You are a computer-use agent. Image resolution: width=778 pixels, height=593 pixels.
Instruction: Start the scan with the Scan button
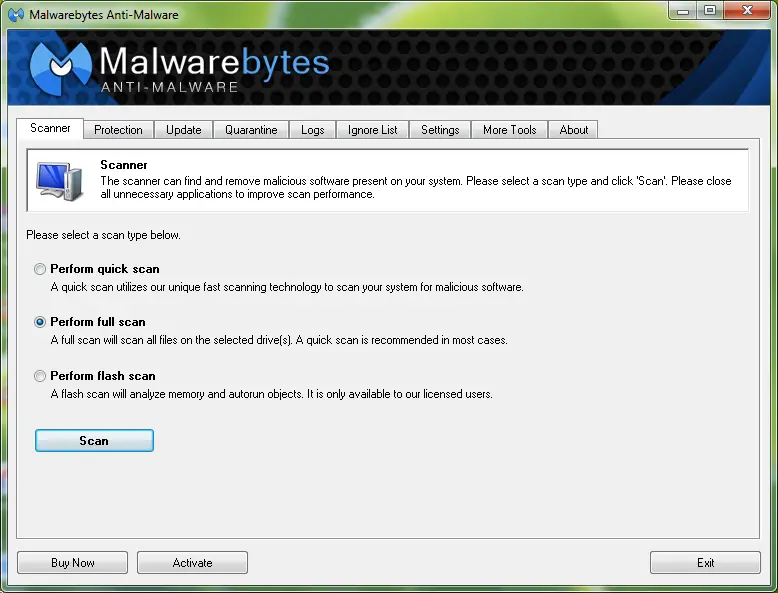coord(94,441)
